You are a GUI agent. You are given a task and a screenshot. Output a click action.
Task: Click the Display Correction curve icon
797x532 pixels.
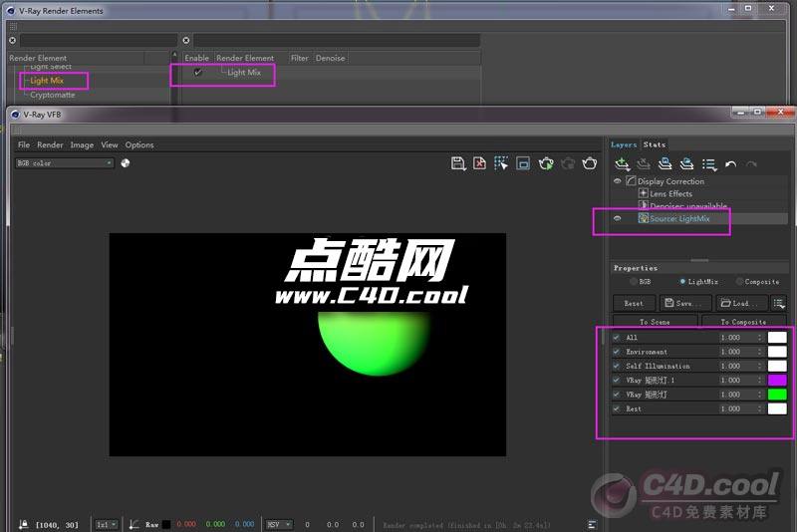[631, 180]
